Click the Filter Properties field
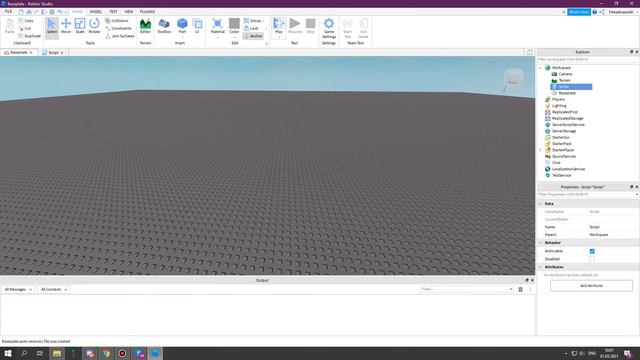Image resolution: width=640 pixels, height=360 pixels. 586,195
